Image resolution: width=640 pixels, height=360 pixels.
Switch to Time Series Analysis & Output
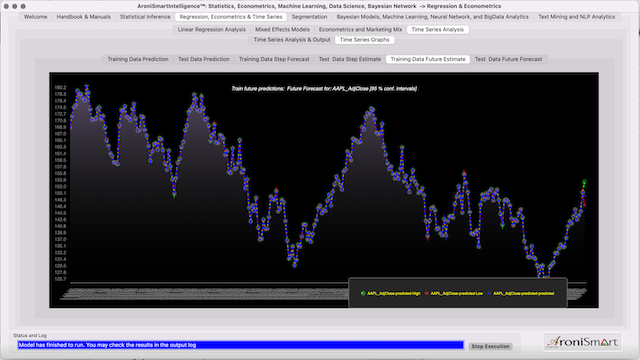tap(292, 40)
